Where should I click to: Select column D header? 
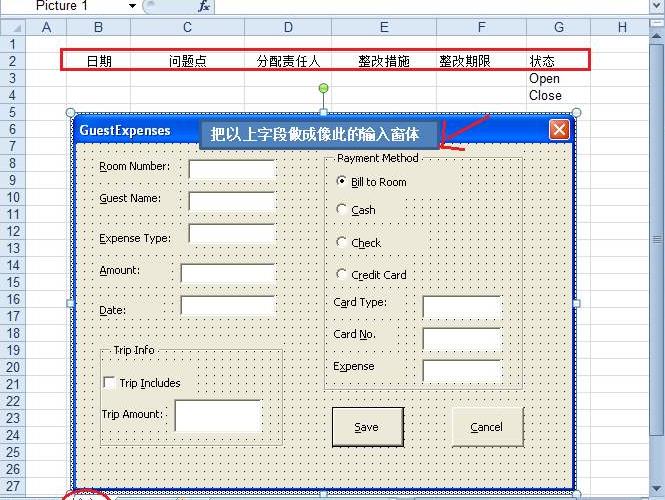(x=288, y=26)
